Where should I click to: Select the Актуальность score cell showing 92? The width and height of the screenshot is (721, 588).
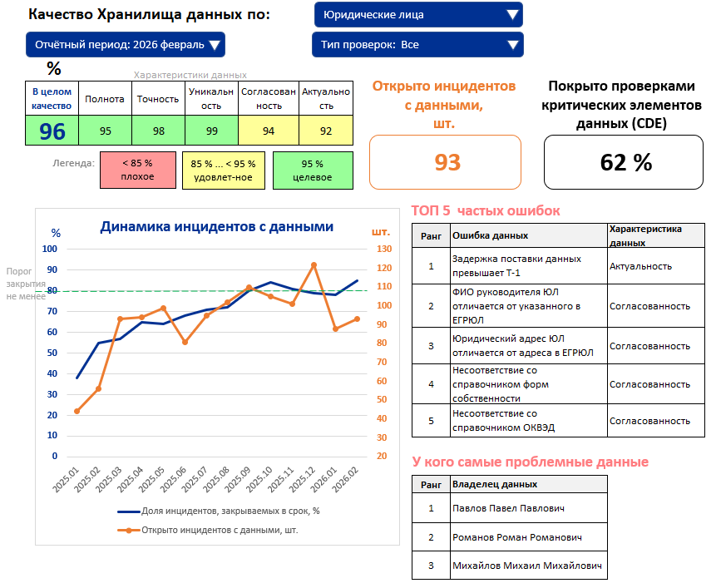pos(326,131)
